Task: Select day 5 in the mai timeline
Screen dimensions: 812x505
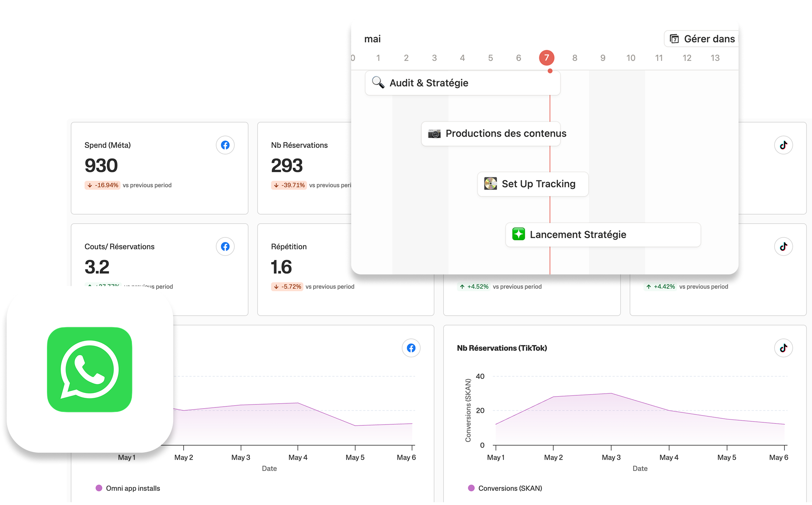Action: click(x=490, y=58)
